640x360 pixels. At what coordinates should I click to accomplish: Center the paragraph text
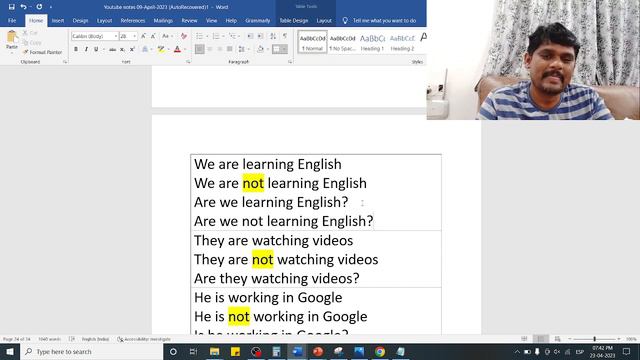(210, 49)
